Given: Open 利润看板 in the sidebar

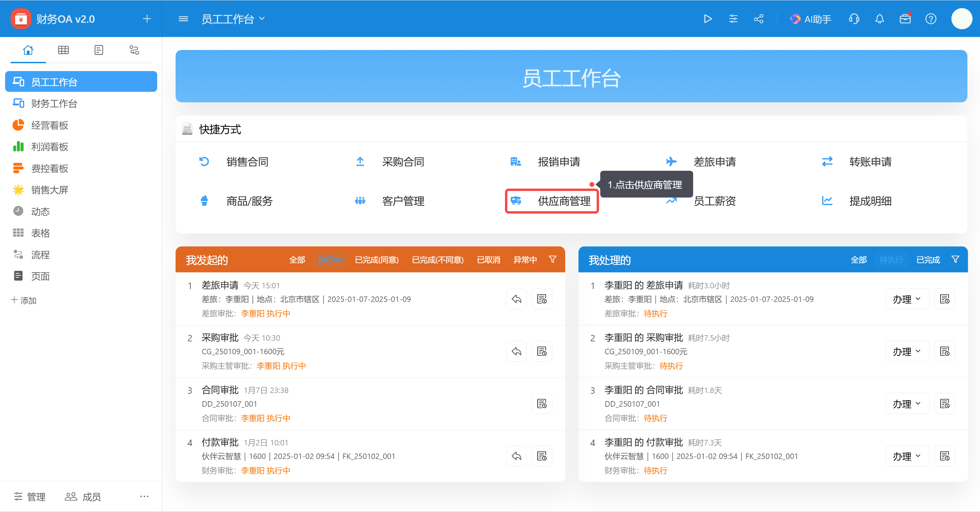Looking at the screenshot, I should (x=81, y=147).
